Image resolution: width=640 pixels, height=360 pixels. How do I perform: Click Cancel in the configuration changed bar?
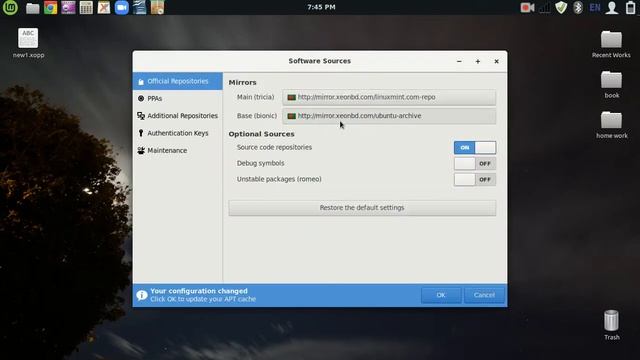click(x=484, y=295)
